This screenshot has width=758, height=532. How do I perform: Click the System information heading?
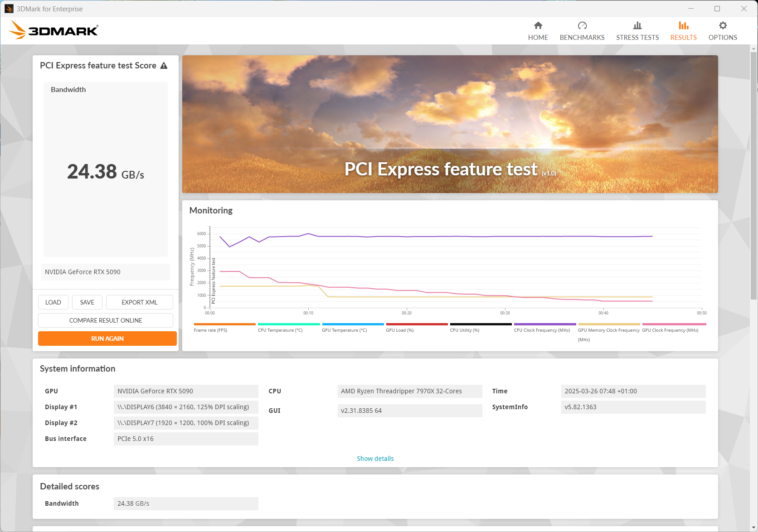[78, 368]
